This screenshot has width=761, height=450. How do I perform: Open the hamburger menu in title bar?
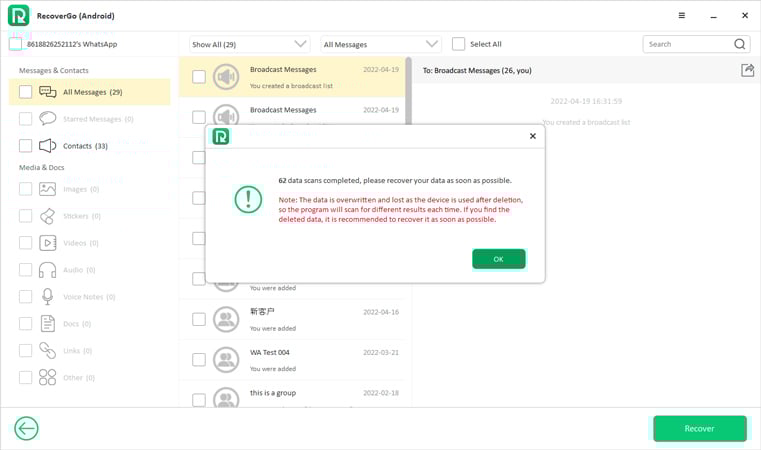click(x=681, y=16)
